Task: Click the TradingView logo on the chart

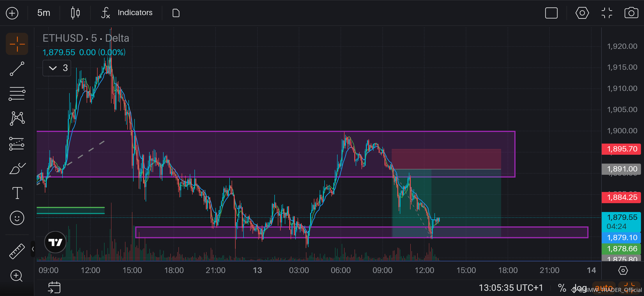Action: click(x=55, y=242)
